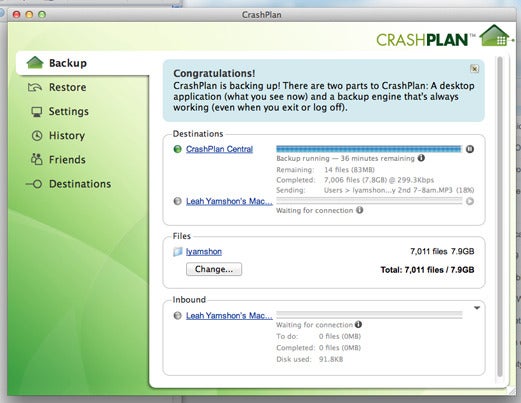Viewport: 521px width, 403px height.
Task: Dismiss the Congratulations message box
Action: click(x=474, y=69)
